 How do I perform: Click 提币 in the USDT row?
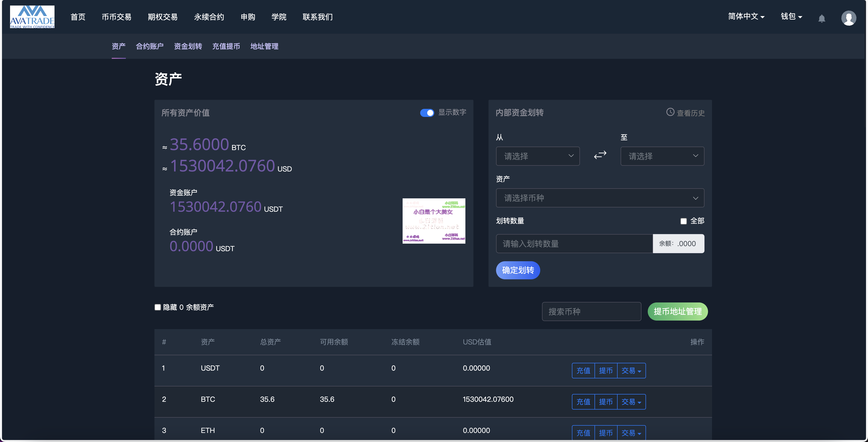(x=606, y=370)
